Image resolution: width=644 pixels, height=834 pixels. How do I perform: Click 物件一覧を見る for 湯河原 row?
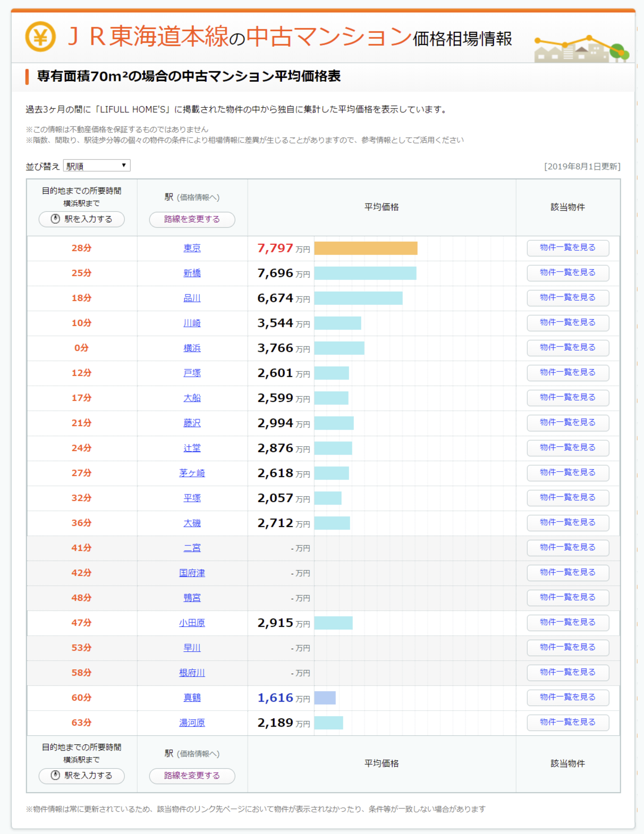click(568, 722)
